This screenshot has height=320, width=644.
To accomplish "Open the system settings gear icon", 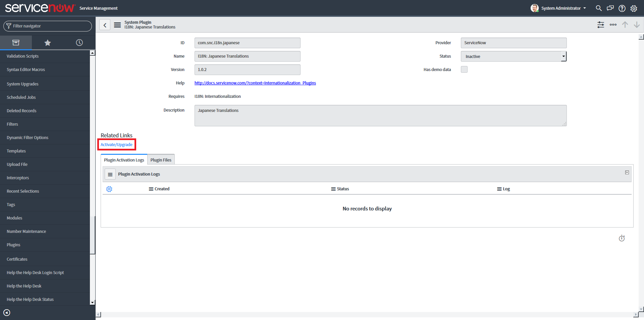I will pos(634,8).
